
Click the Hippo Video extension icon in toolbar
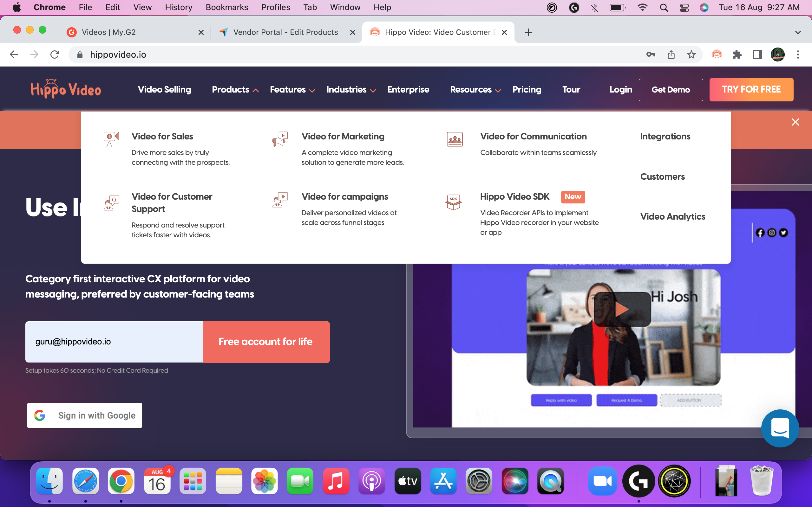(x=717, y=54)
